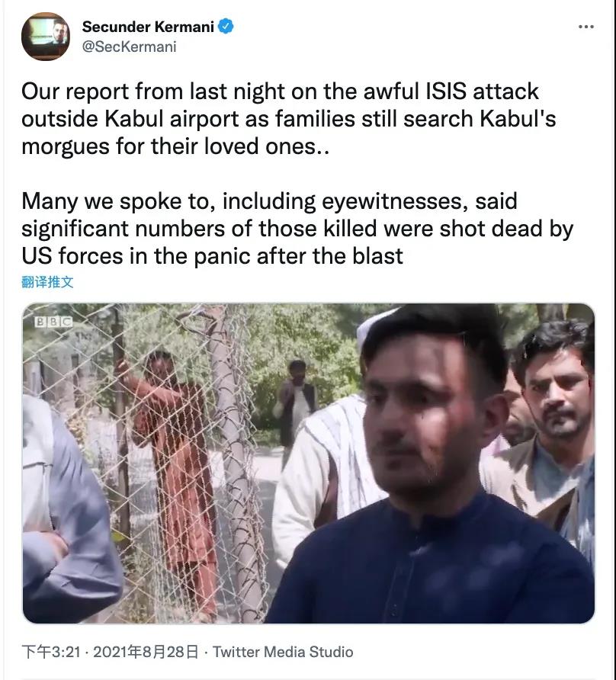Open the tweet's three-dot more options menu
616x680 pixels.
(586, 27)
